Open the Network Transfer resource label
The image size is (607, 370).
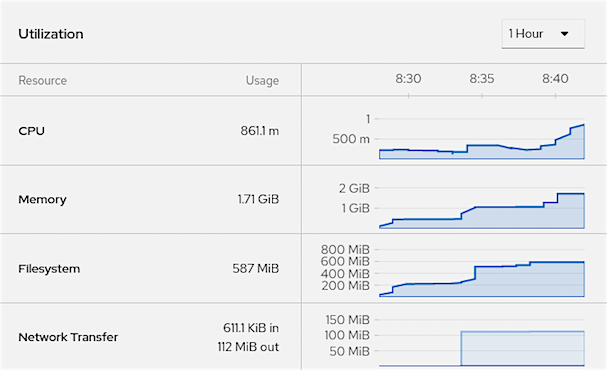[68, 337]
